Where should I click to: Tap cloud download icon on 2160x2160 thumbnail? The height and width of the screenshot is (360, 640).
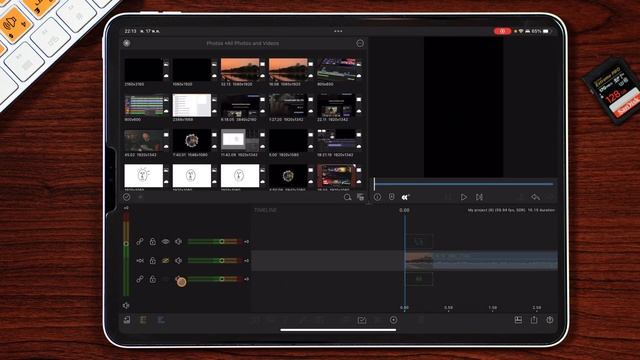coord(166,76)
